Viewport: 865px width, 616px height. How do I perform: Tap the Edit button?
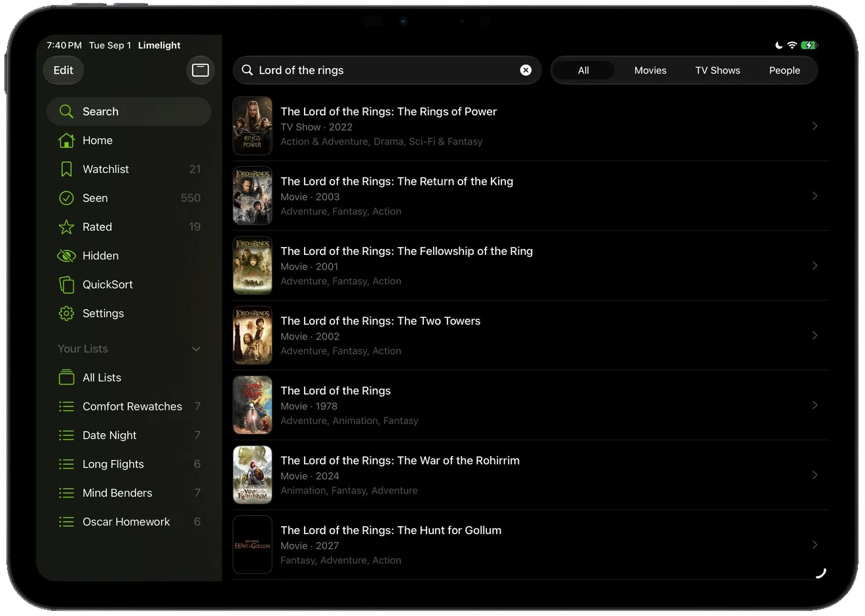pos(64,70)
